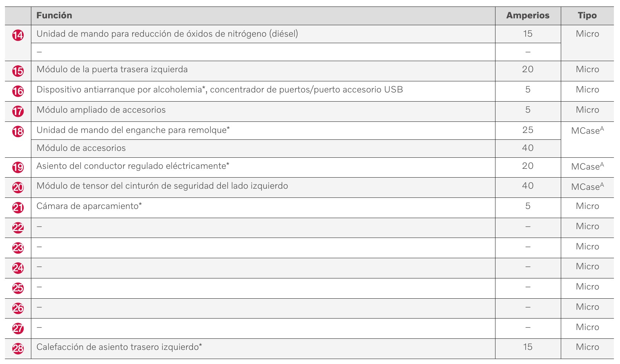Select 'Calefacción de asiento trasero izquierdo' text
Screen dimensions: 620x364
(x=119, y=347)
